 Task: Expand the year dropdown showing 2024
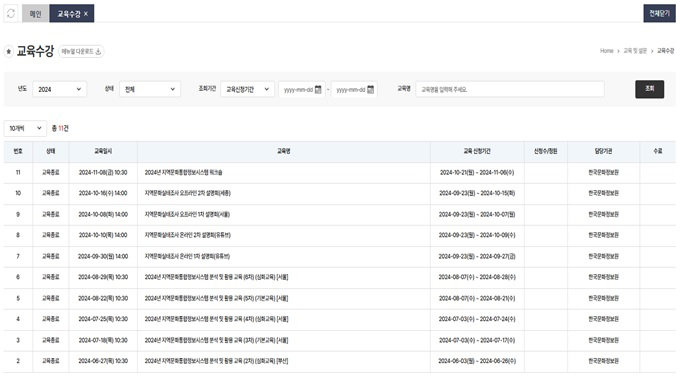[x=59, y=89]
